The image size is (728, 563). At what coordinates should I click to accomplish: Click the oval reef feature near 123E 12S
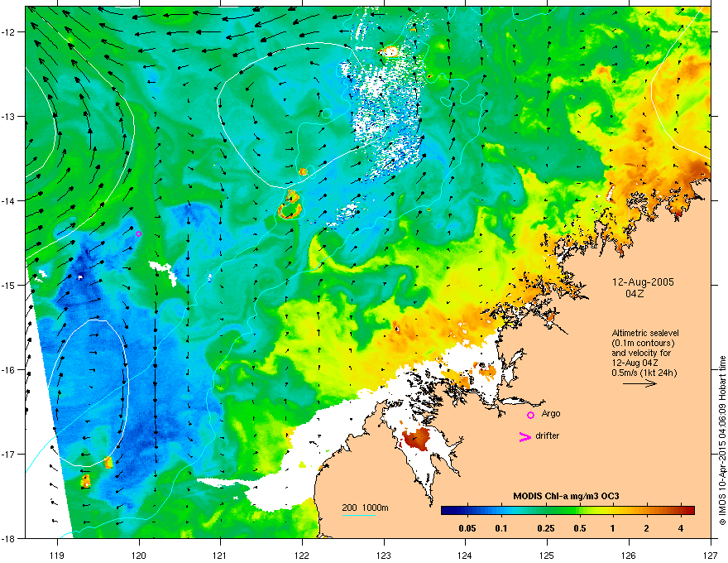coord(390,51)
